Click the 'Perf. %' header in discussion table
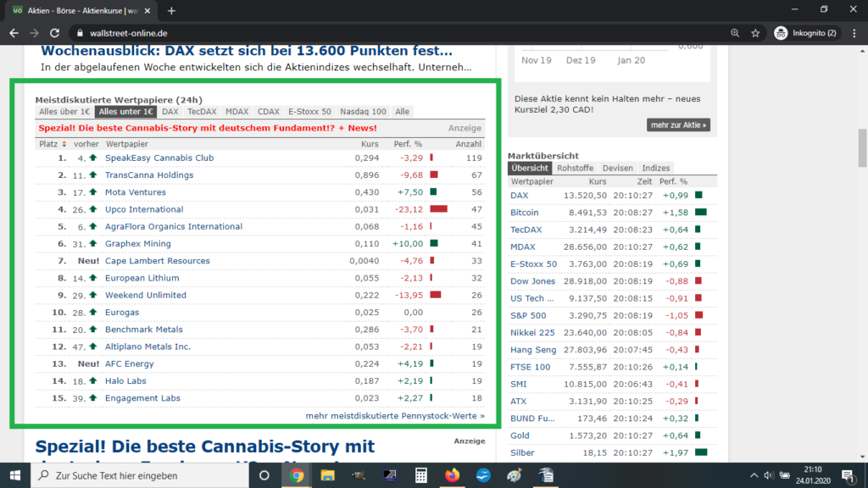The width and height of the screenshot is (868, 488). 408,144
